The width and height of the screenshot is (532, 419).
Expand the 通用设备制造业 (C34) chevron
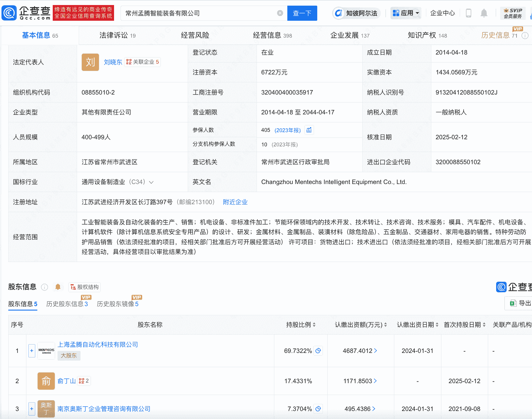click(152, 182)
